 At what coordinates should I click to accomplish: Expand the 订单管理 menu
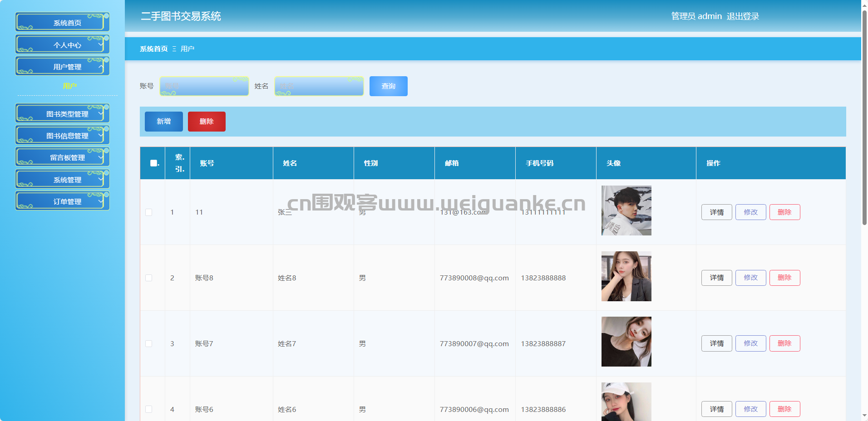click(63, 201)
